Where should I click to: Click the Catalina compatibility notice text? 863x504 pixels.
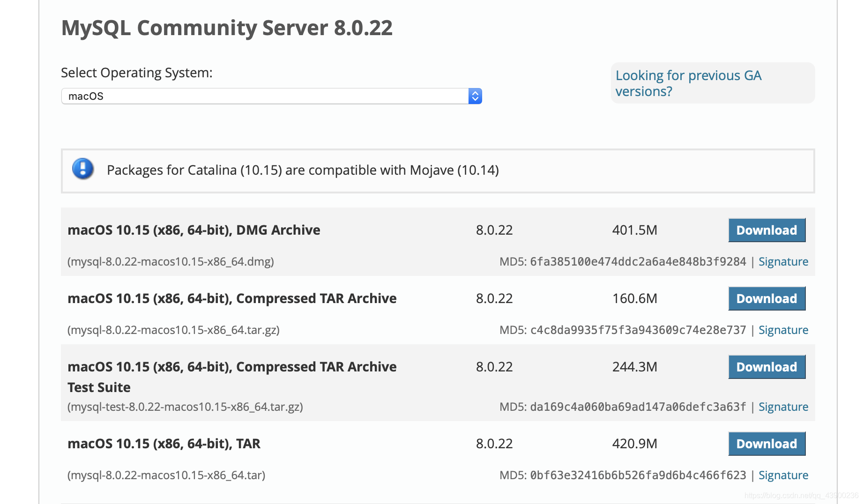click(303, 170)
